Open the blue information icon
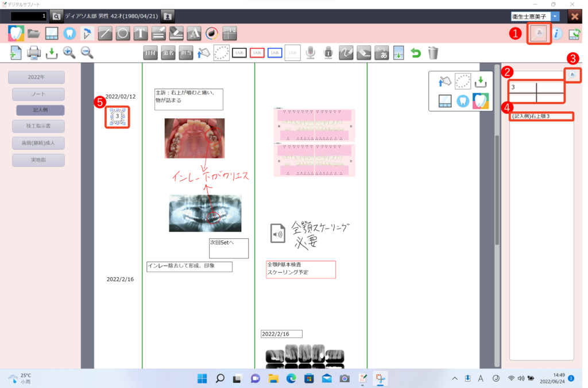The height and width of the screenshot is (388, 588). point(556,34)
